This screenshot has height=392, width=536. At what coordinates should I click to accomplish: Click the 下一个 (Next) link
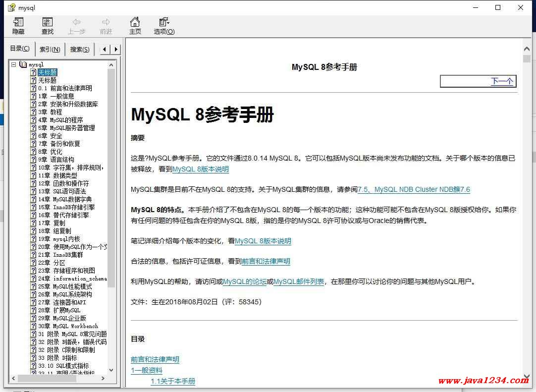pos(502,81)
